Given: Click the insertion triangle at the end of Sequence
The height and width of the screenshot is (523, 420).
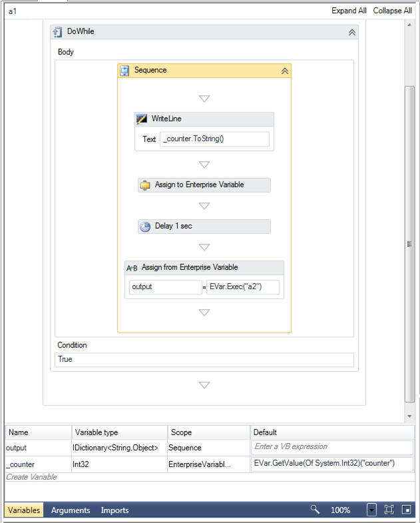Looking at the screenshot, I should coord(204,312).
